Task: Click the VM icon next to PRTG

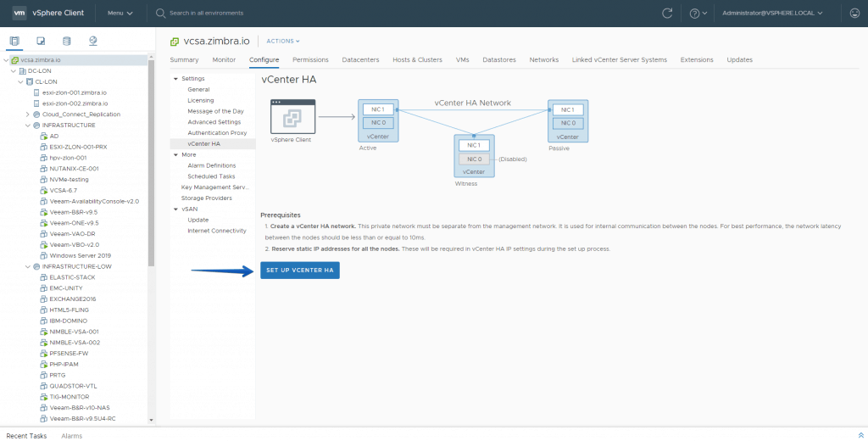Action: [x=44, y=375]
